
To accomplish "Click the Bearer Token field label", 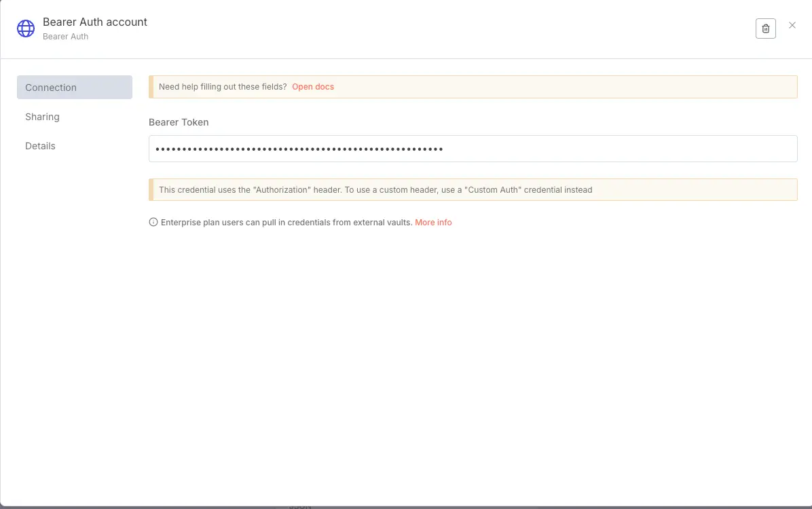I will (179, 122).
